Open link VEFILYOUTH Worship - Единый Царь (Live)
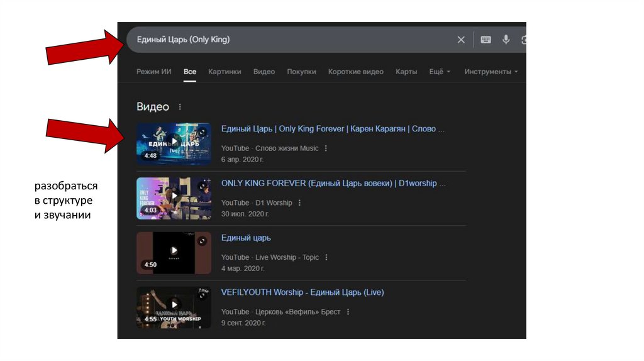644x361 pixels. (303, 292)
